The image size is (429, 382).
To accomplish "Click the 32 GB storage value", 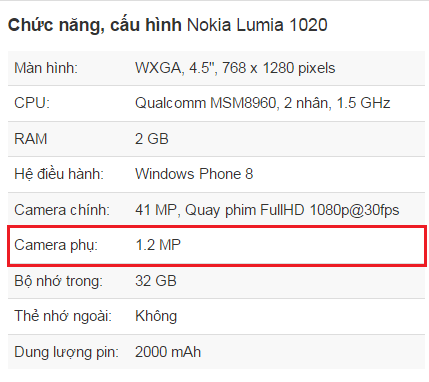I will click(x=156, y=281).
